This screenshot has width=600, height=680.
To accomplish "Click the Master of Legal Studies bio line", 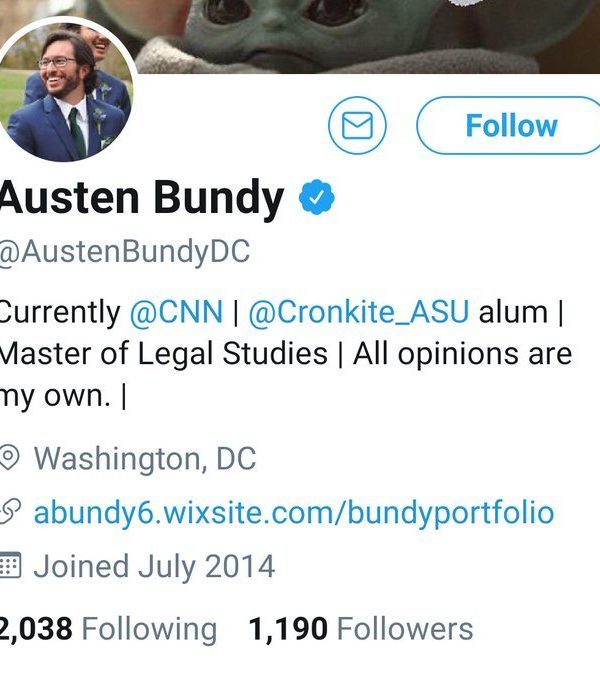I will (x=163, y=353).
